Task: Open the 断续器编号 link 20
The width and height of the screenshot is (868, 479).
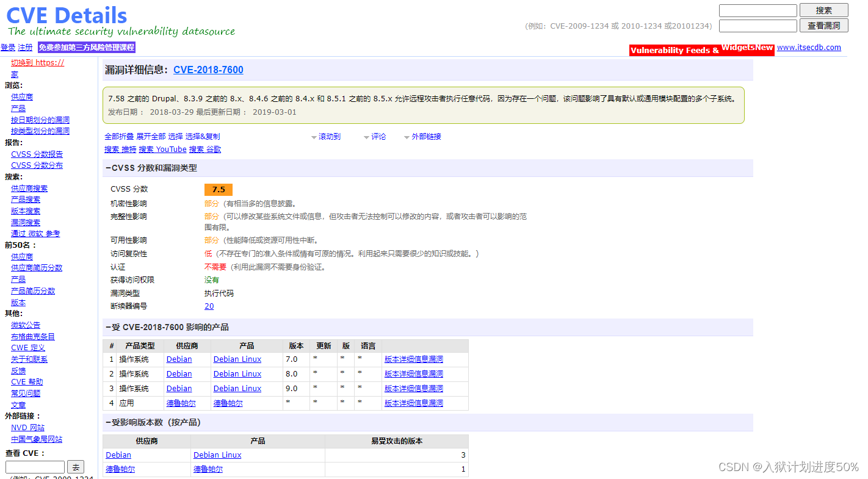Action: [209, 306]
